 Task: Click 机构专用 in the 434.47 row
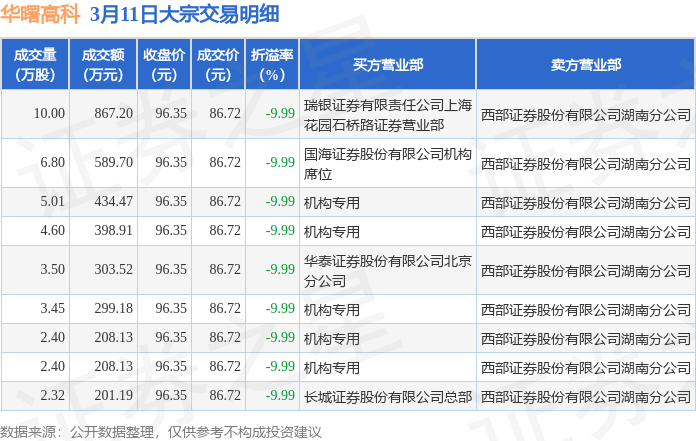click(332, 203)
